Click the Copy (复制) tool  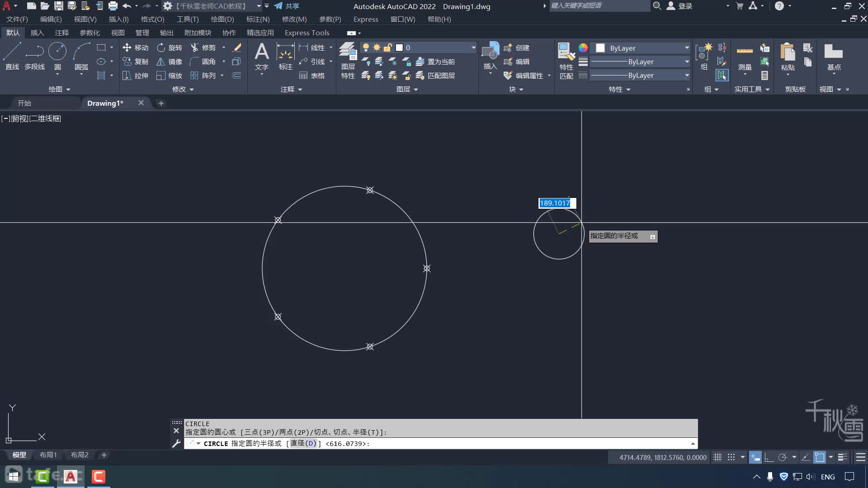coord(136,61)
